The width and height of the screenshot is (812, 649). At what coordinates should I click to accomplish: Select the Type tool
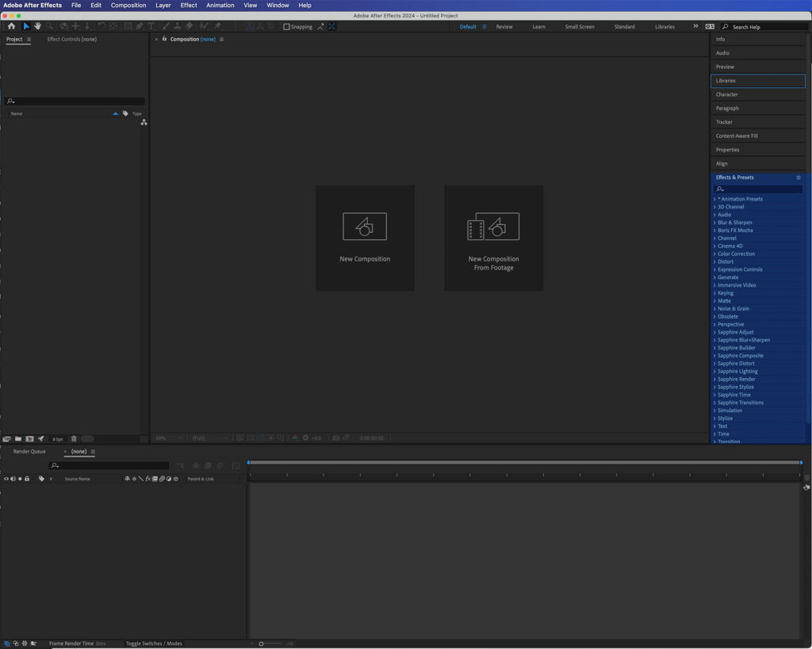(151, 26)
